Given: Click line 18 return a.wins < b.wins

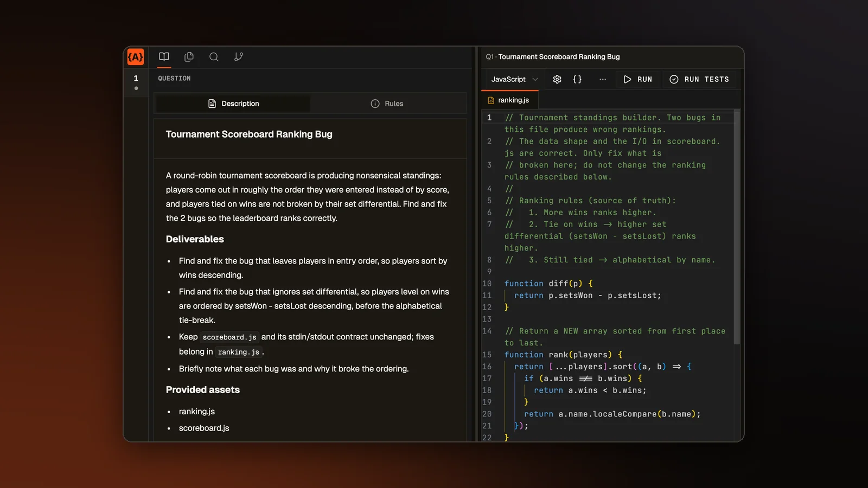Looking at the screenshot, I should 590,390.
